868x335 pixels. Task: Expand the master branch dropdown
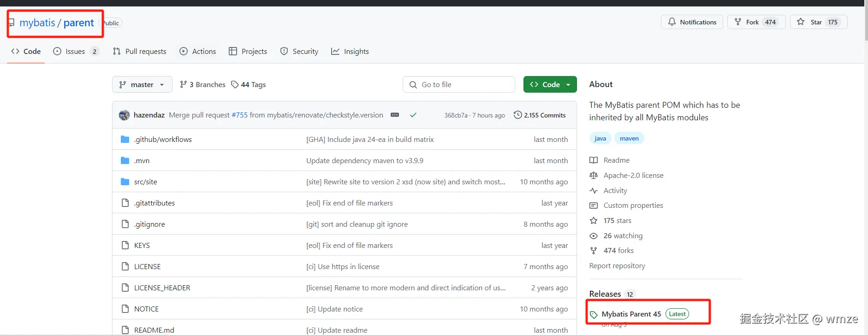(142, 84)
